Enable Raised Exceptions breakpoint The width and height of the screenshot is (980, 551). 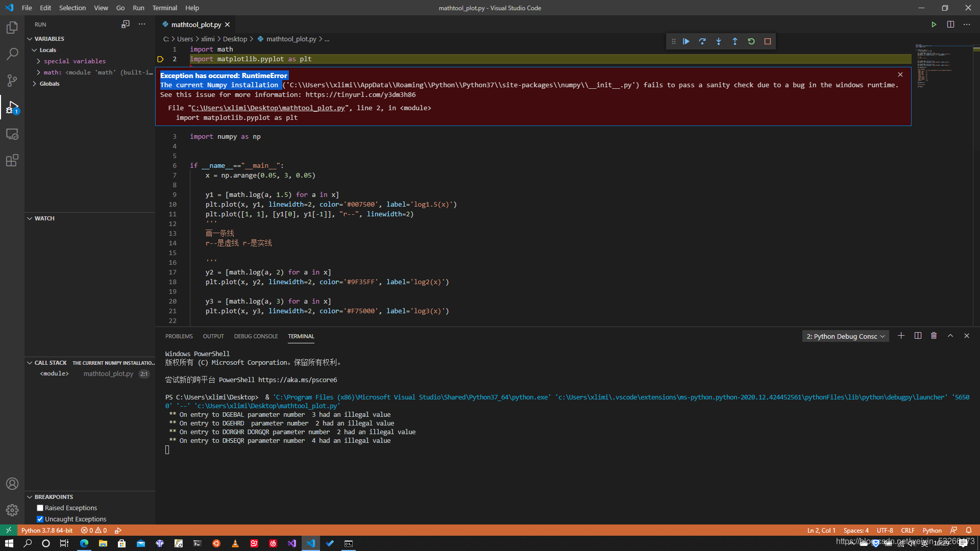click(40, 508)
